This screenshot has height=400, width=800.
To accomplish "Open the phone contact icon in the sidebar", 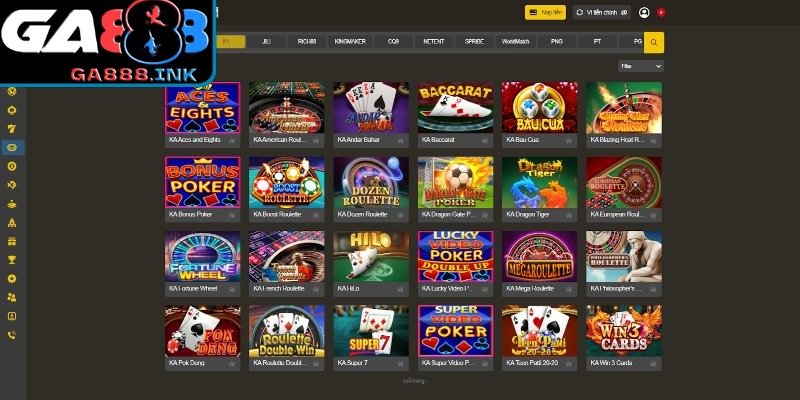I will click(x=12, y=335).
